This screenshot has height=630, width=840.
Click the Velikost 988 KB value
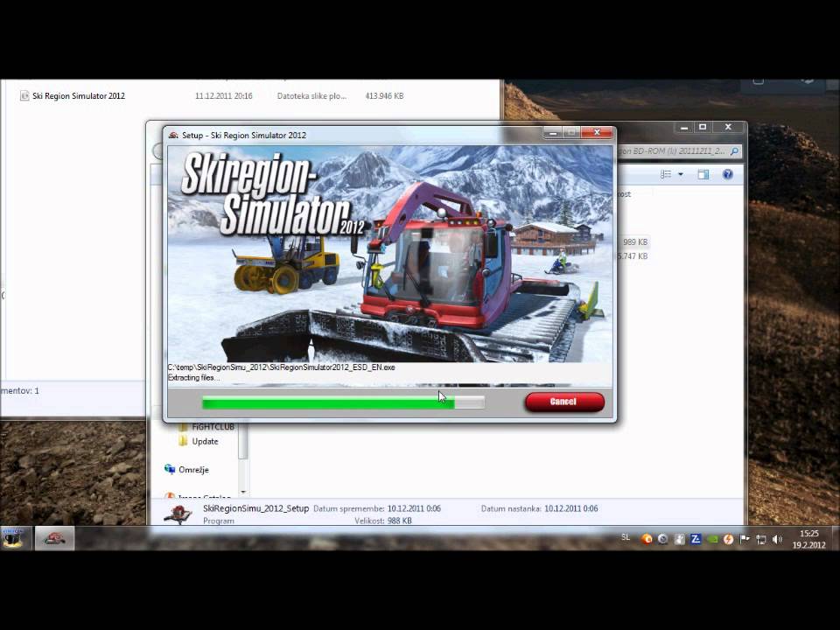point(399,521)
